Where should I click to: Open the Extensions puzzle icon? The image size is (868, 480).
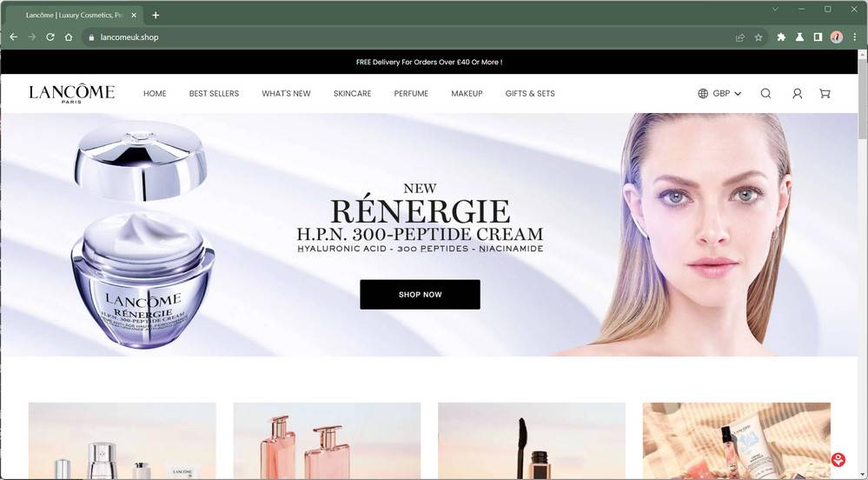point(781,37)
